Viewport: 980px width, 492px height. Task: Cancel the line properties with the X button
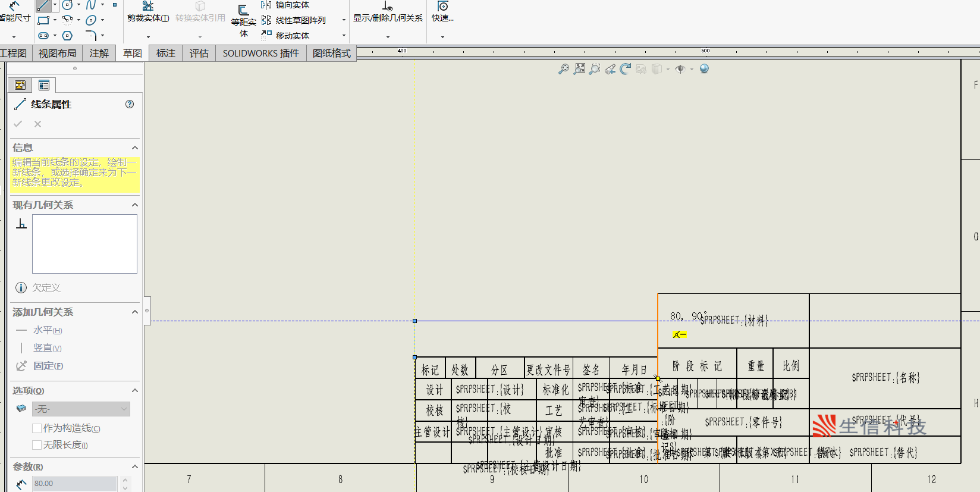37,124
